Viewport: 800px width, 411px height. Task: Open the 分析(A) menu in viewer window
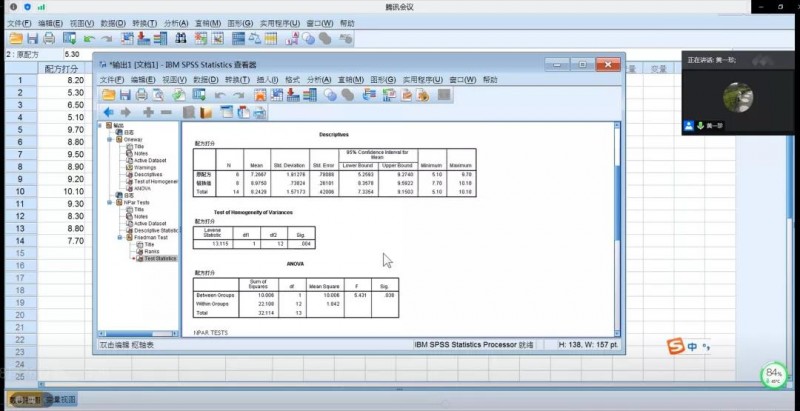pyautogui.click(x=319, y=79)
